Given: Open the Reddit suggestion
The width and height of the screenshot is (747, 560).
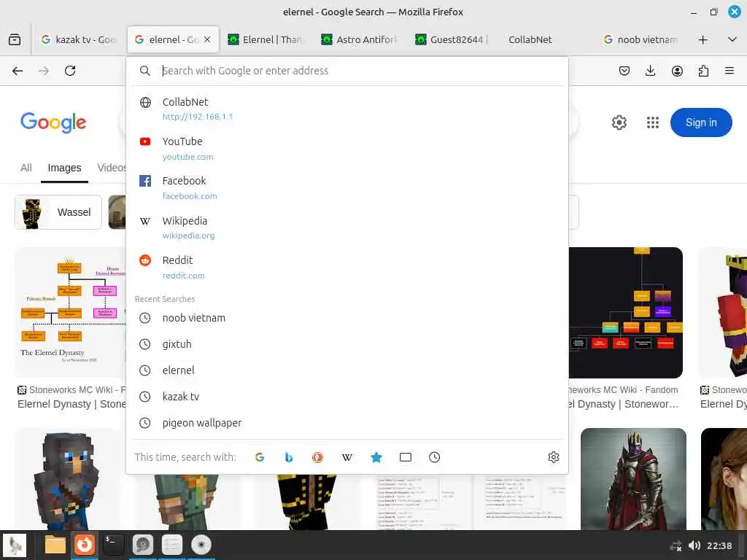Looking at the screenshot, I should [348, 267].
